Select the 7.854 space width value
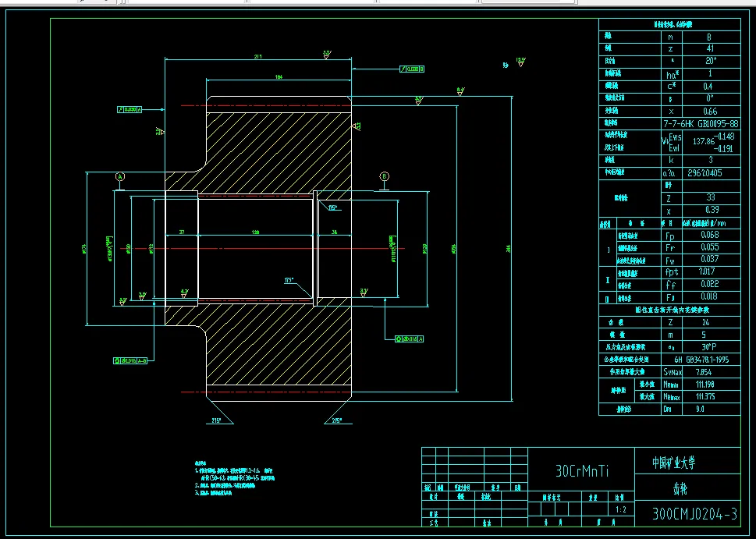 (x=704, y=372)
